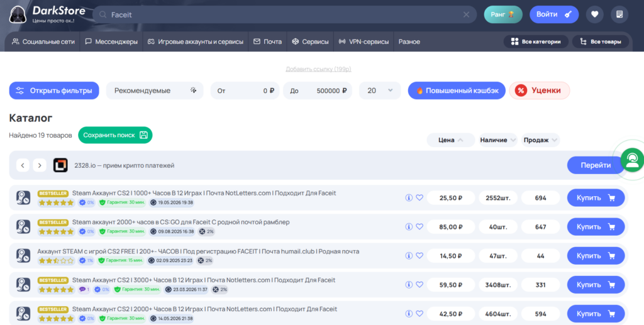The height and width of the screenshot is (325, 644).
Task: Sort by Наличие column
Action: click(x=498, y=140)
